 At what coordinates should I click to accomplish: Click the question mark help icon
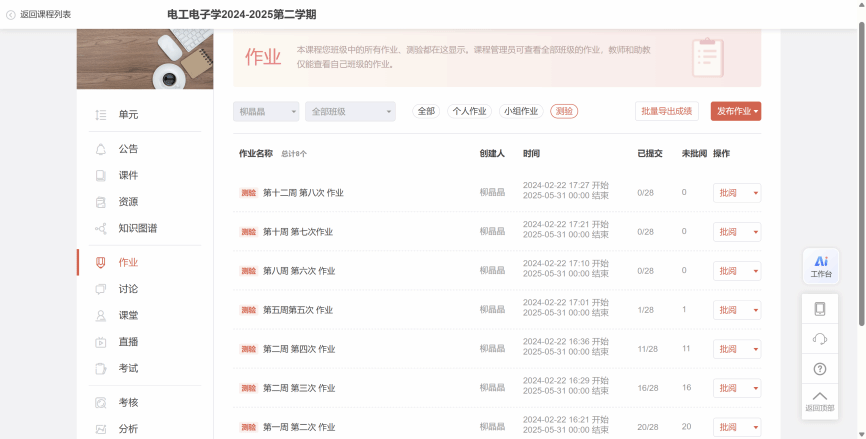pos(820,369)
